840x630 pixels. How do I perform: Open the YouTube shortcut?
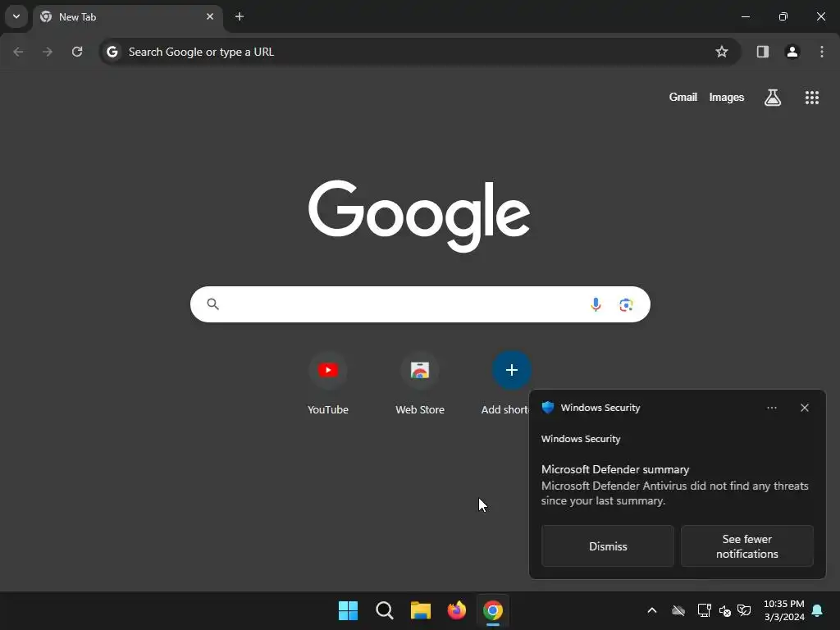[328, 384]
